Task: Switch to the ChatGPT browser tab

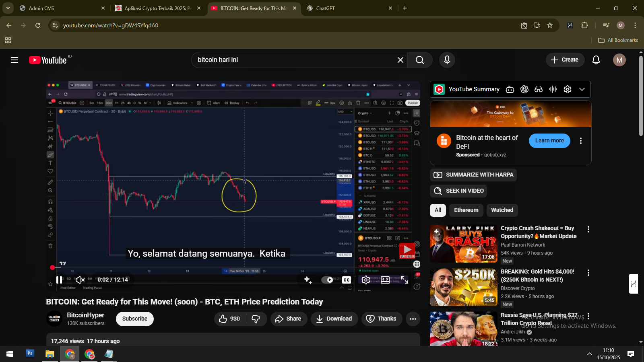Action: [x=349, y=8]
